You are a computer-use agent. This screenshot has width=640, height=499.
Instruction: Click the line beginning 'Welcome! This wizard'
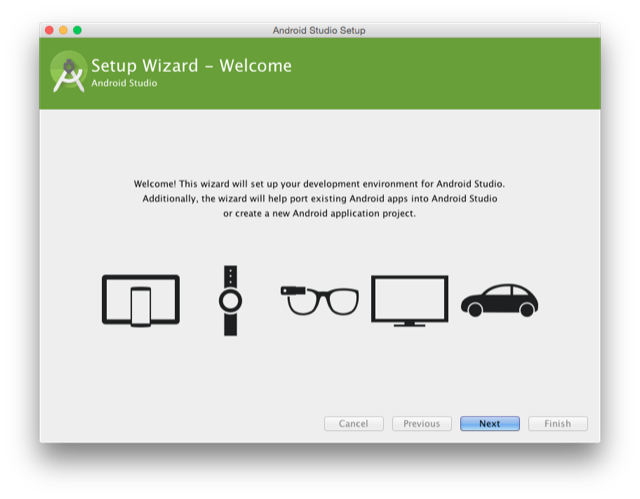tap(319, 184)
